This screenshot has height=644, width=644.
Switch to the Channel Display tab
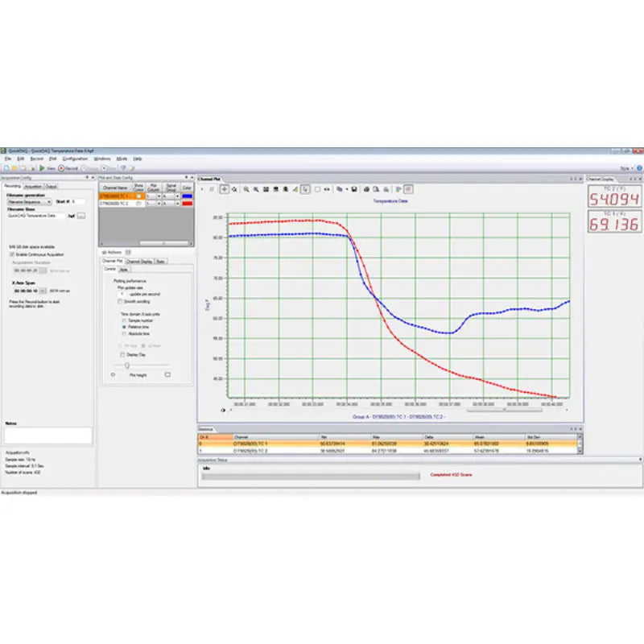[x=138, y=261]
